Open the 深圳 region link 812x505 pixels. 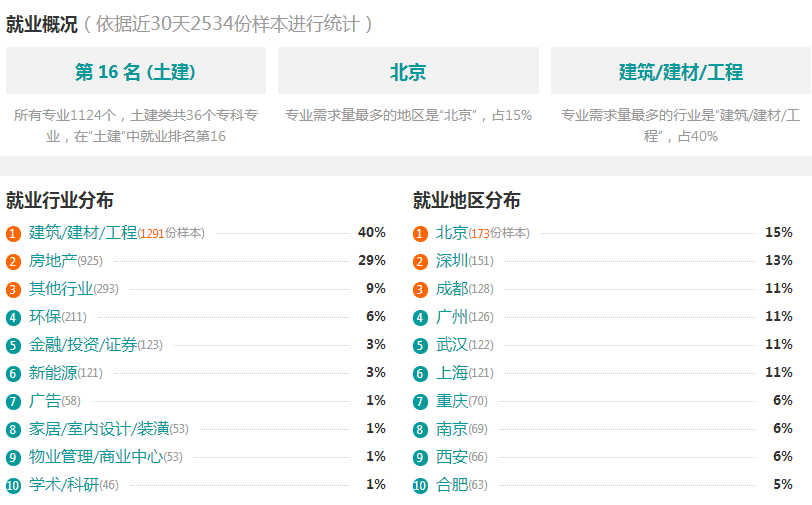point(452,261)
